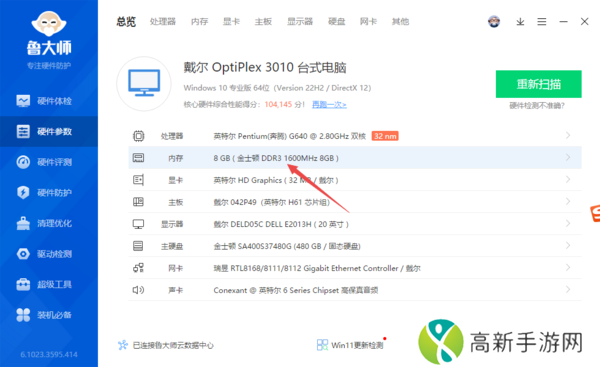600x367 pixels.
Task: Click the graphics card row icon
Action: (138, 180)
